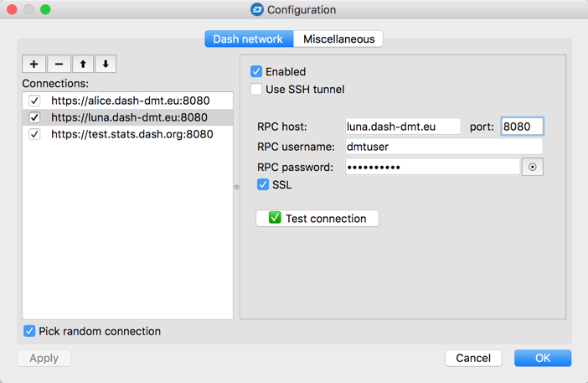
Task: Toggle the SSL checkbox
Action: point(263,184)
